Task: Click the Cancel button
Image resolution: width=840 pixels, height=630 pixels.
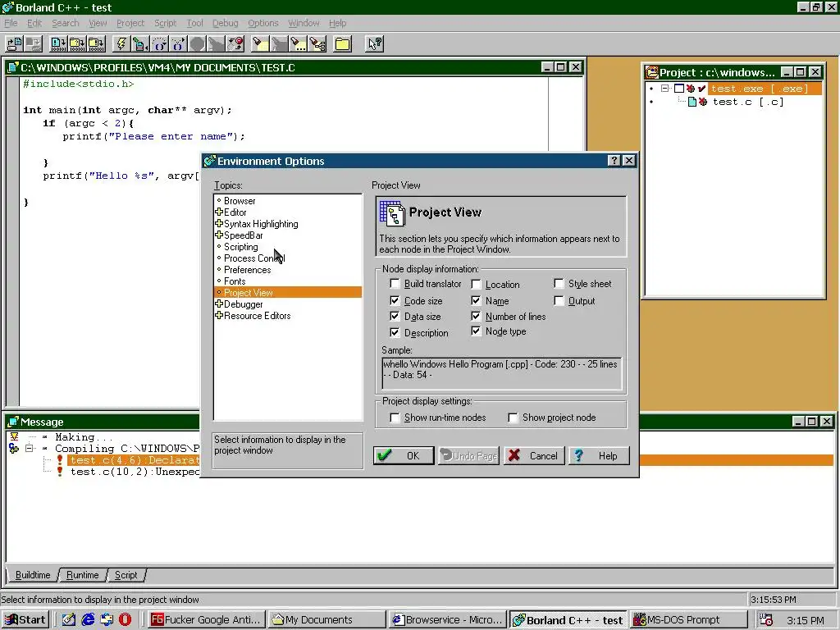Action: (x=533, y=455)
